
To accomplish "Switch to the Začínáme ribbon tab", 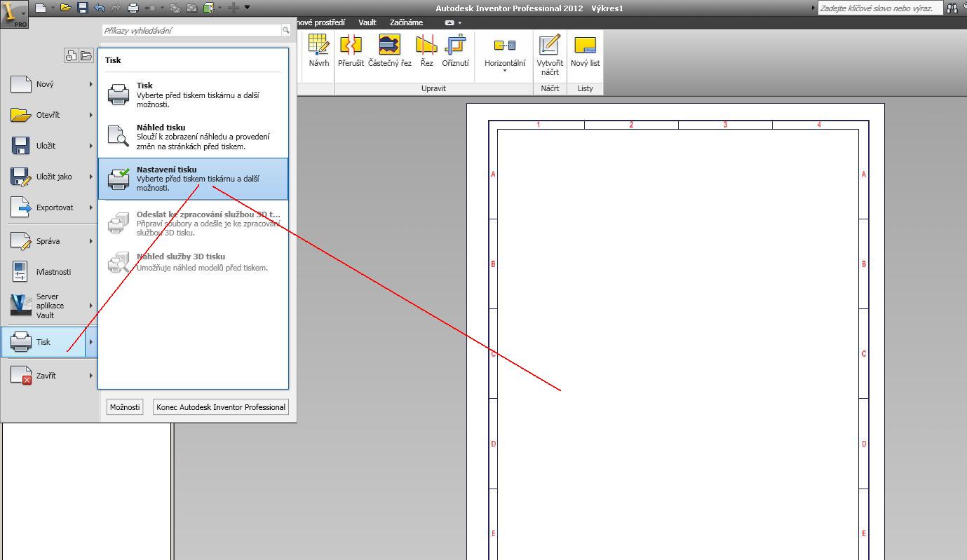I will point(406,22).
